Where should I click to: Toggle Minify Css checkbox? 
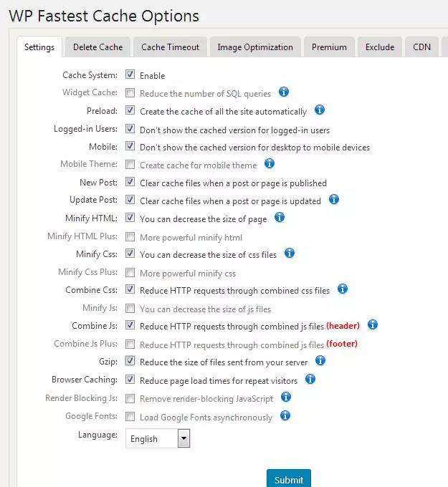coord(130,254)
